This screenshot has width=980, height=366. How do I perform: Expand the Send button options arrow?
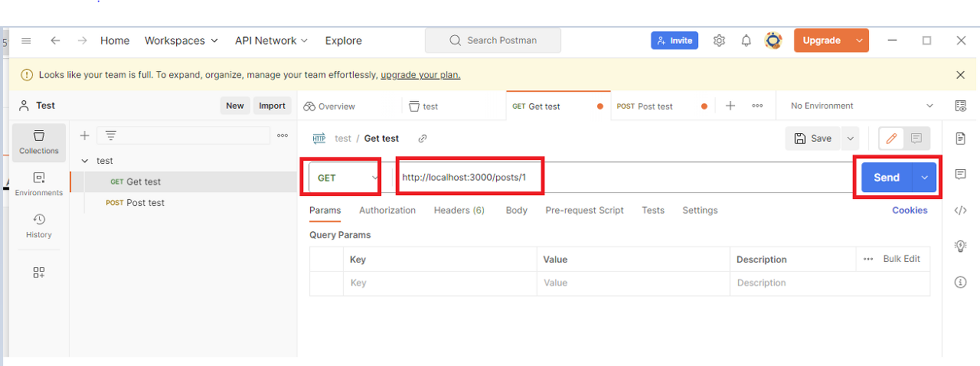click(924, 178)
